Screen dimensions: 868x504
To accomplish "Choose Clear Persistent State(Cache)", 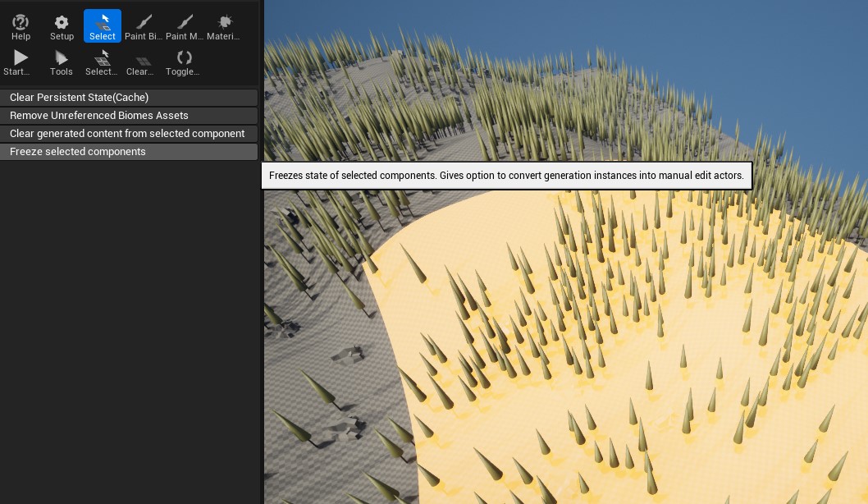I will [x=129, y=98].
